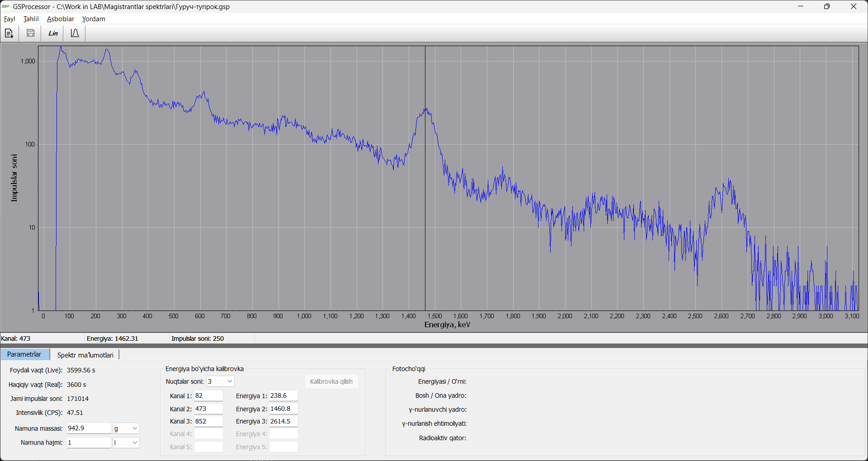Image resolution: width=868 pixels, height=461 pixels.
Task: Click the Kalibrovka qilish button
Action: click(331, 381)
